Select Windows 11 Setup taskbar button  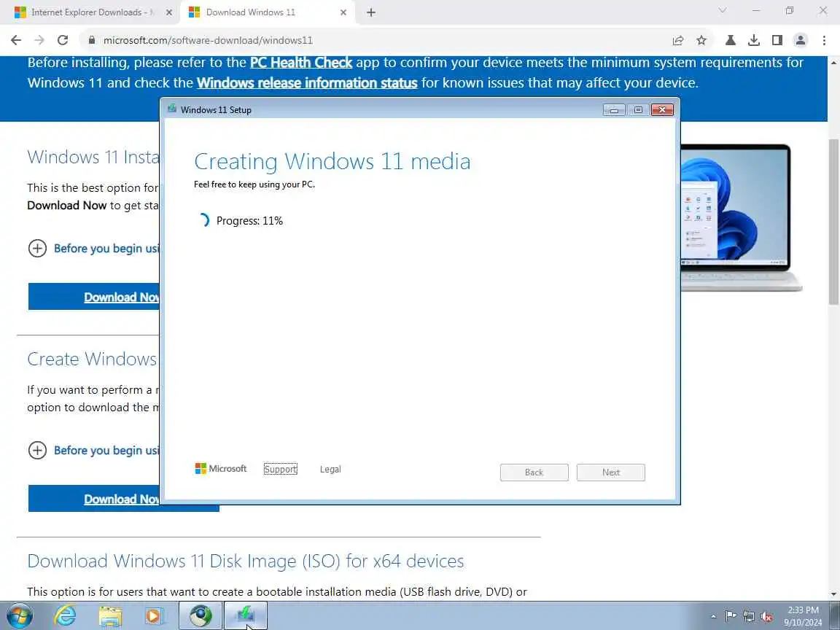[245, 616]
